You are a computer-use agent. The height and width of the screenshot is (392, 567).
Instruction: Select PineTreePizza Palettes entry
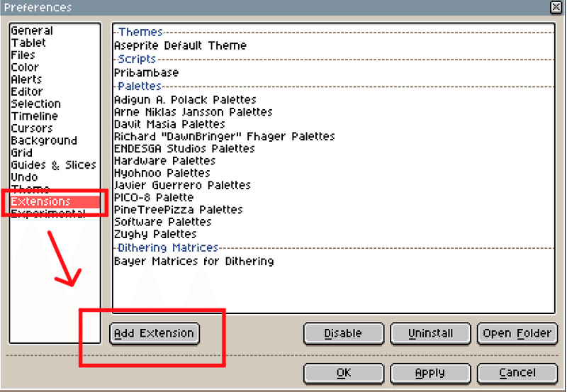334,210
